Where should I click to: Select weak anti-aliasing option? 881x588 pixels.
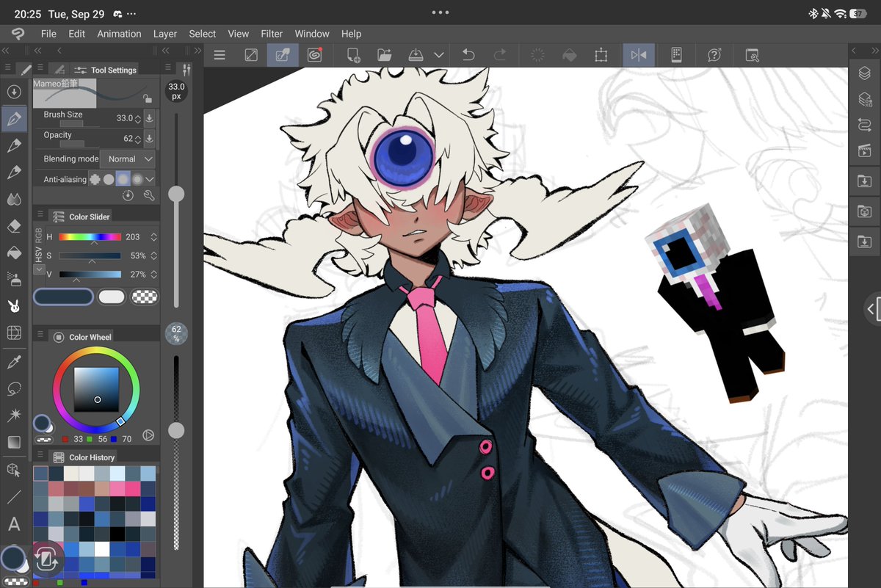(109, 178)
